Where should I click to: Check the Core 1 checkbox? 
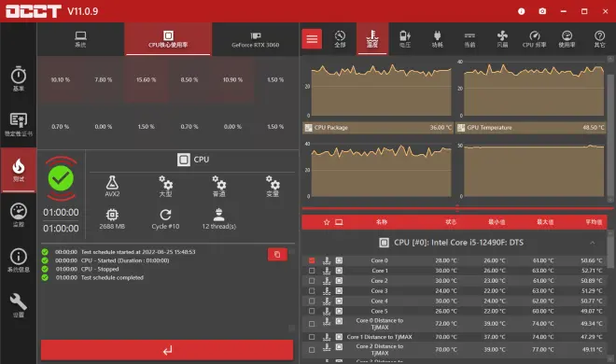pyautogui.click(x=312, y=271)
